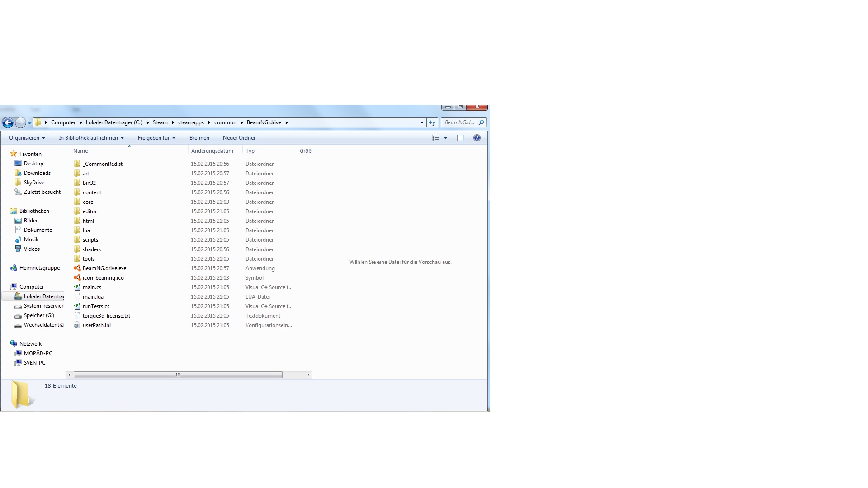Select the torque3d-license.txt file icon
Screen dimensions: 868x488
pyautogui.click(x=77, y=315)
